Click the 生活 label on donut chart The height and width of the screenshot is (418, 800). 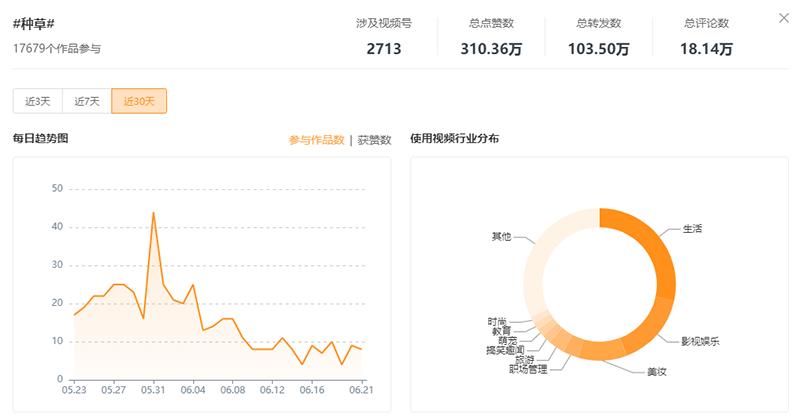click(x=692, y=228)
